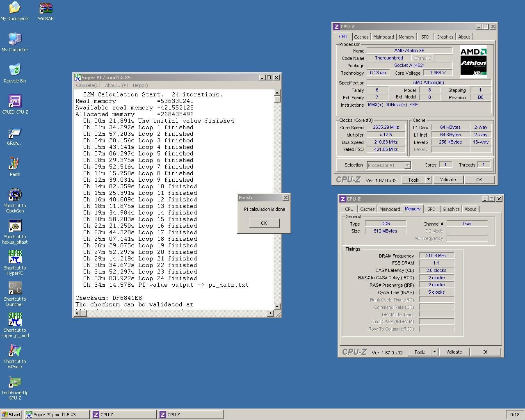The image size is (525, 420).
Task: Select the My Computer desktop icon
Action: click(x=15, y=42)
